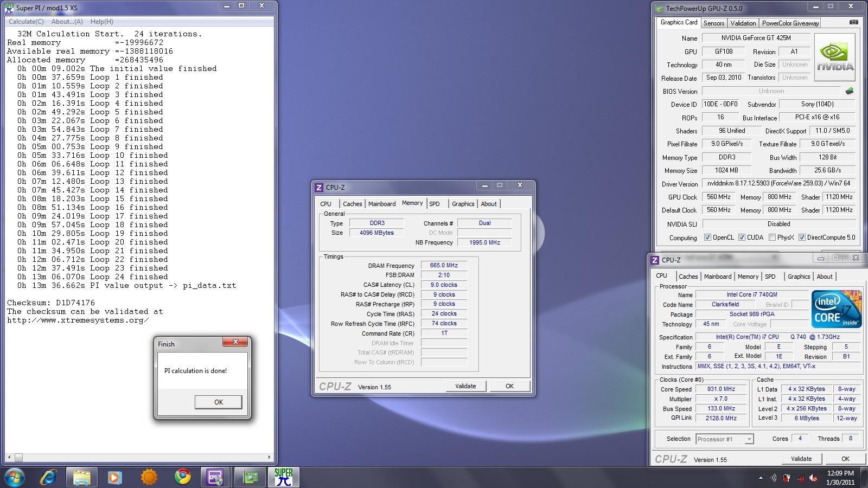Click the Super PI title bar icon

10,8
